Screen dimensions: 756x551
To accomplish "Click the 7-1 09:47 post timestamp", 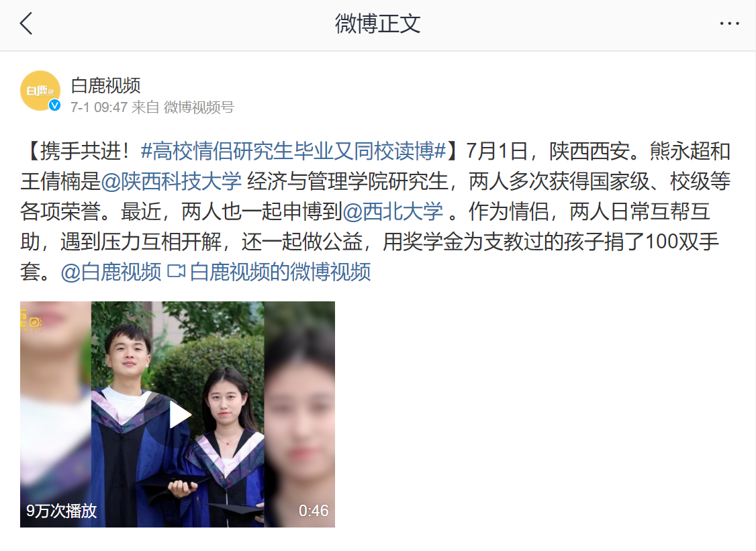I will [99, 107].
